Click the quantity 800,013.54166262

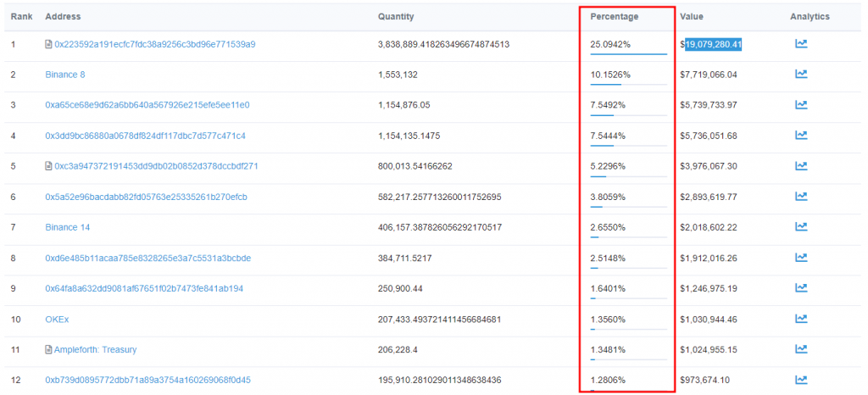click(x=415, y=166)
